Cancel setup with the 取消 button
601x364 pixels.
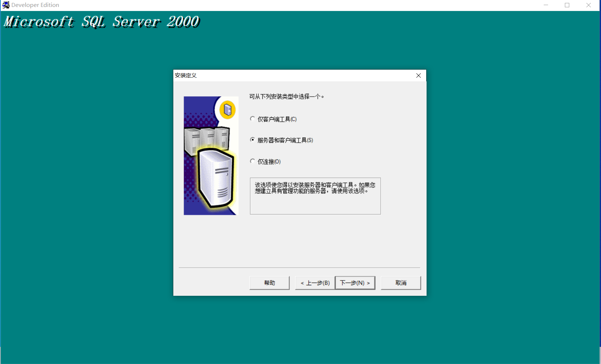click(x=401, y=283)
